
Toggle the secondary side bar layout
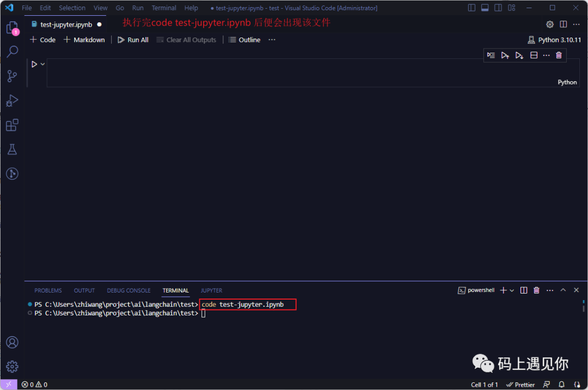point(498,8)
